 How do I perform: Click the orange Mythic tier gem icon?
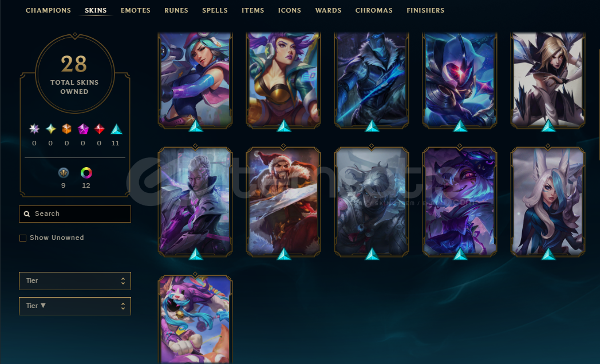(66, 129)
